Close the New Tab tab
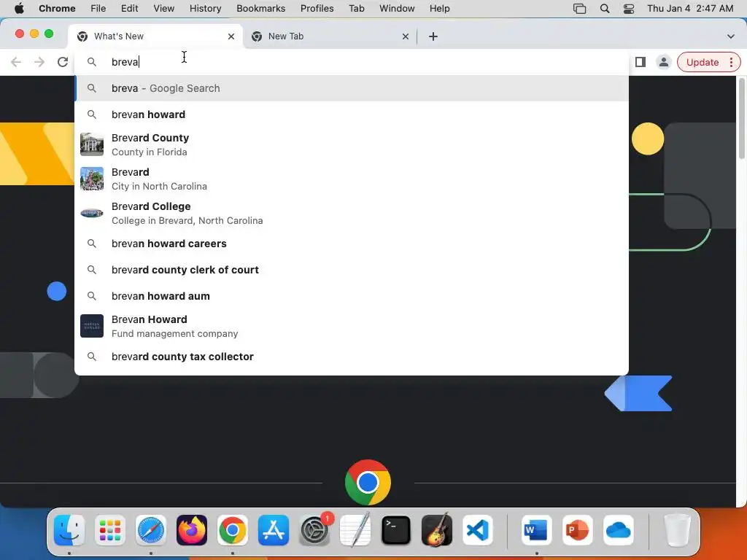747x560 pixels. click(406, 36)
